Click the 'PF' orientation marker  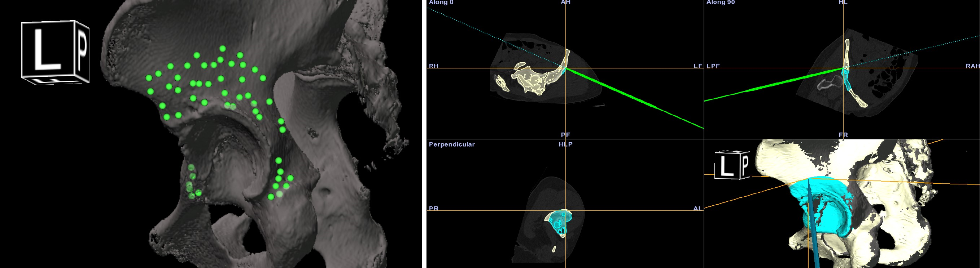pos(565,135)
